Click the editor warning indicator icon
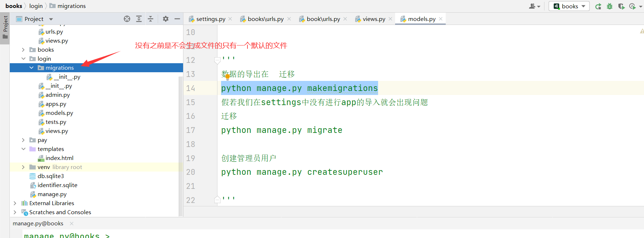This screenshot has height=238, width=644. point(641,32)
